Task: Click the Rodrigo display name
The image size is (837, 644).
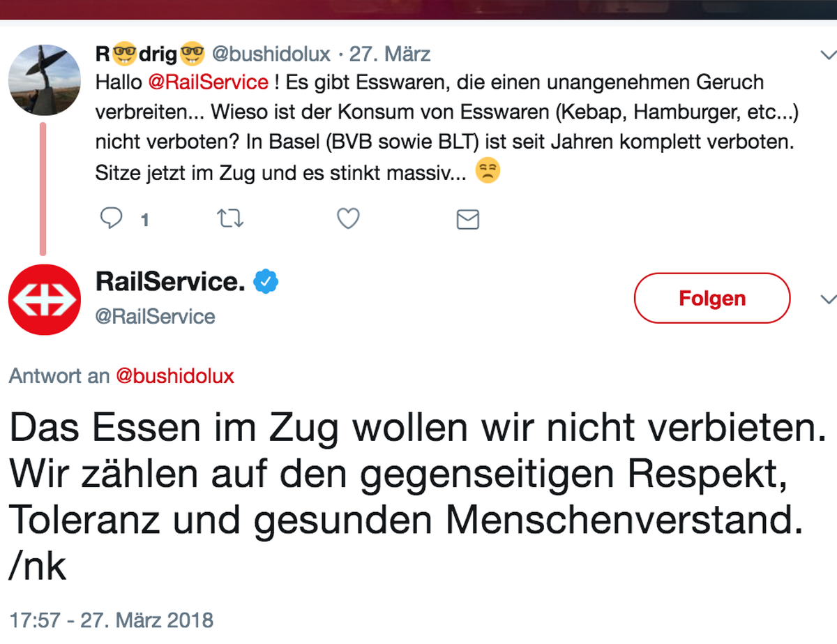Action: 150,53
